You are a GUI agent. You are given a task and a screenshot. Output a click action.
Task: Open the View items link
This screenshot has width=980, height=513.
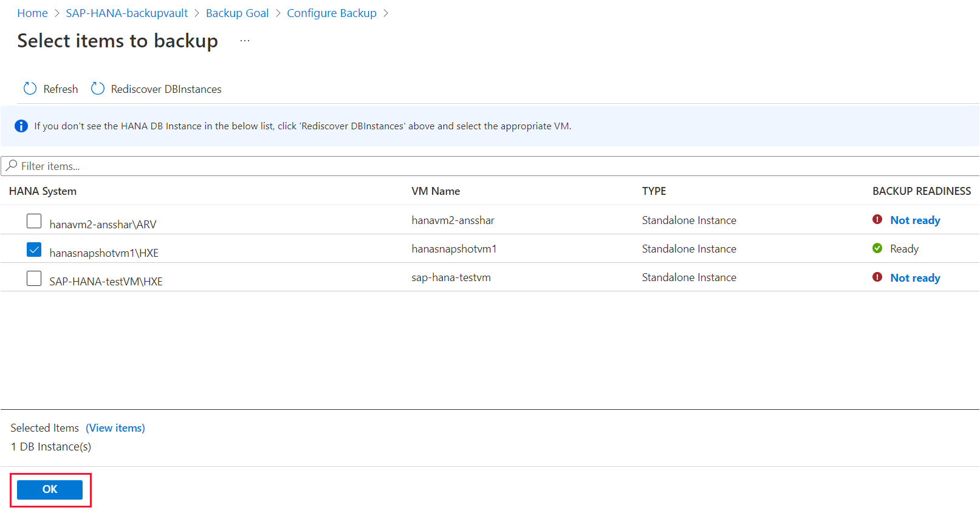pyautogui.click(x=115, y=428)
